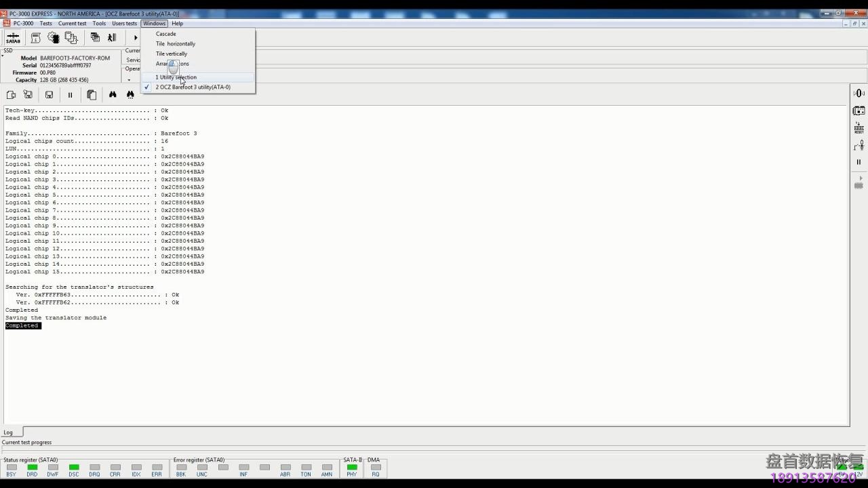Choose Utility selection from Windows menu
Screen dimensions: 868x488
click(x=178, y=77)
